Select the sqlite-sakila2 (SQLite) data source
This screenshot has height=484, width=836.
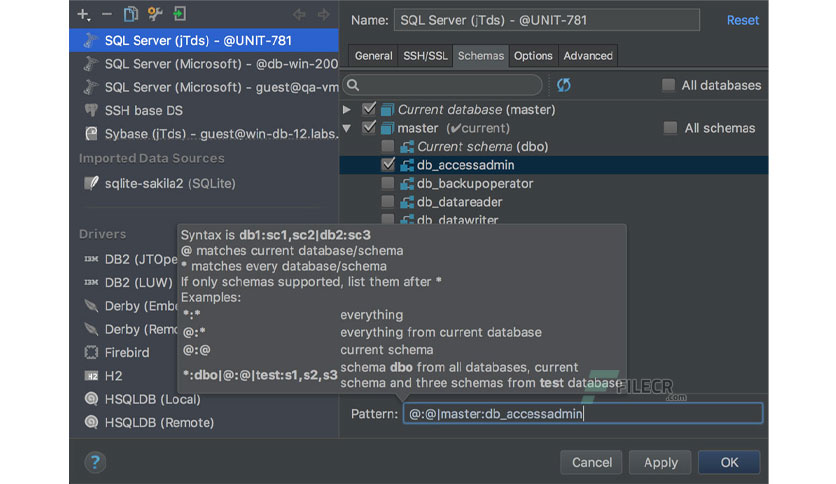coord(204,183)
